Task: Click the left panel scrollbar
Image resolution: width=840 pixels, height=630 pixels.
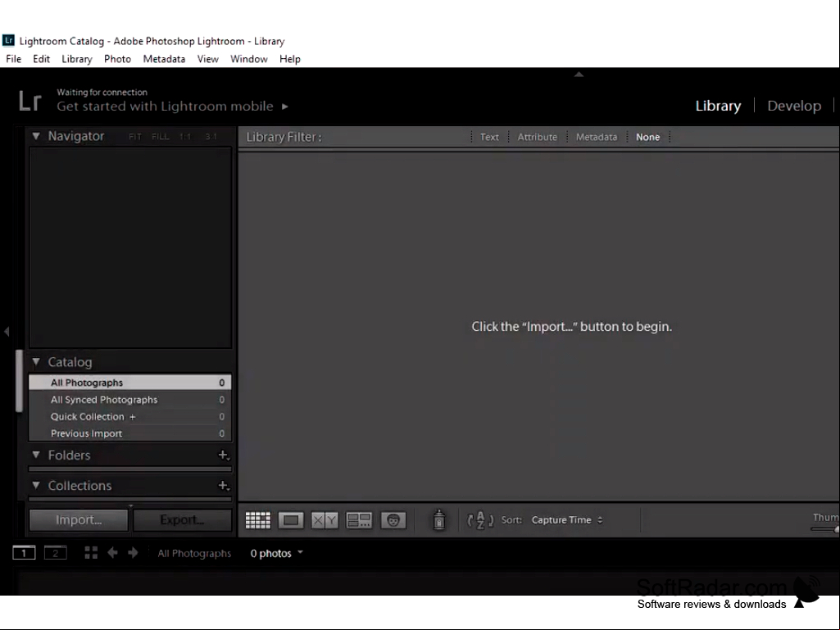Action: point(20,381)
